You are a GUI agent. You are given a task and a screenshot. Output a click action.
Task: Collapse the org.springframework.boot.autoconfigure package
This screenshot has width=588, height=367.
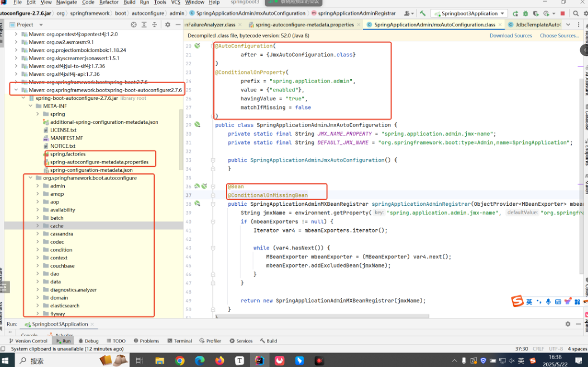(30, 178)
